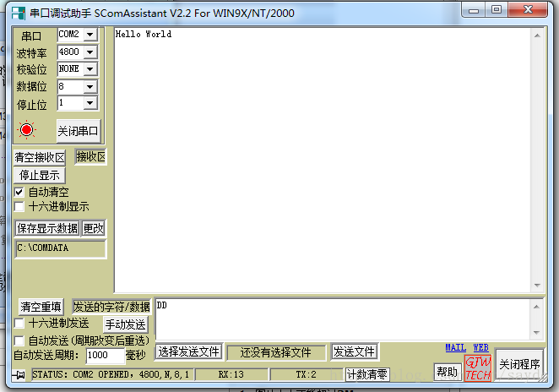Viewport: 559px width, 392px height.
Task: Click the 自动发送周期 1000 input field
Action: [x=106, y=356]
